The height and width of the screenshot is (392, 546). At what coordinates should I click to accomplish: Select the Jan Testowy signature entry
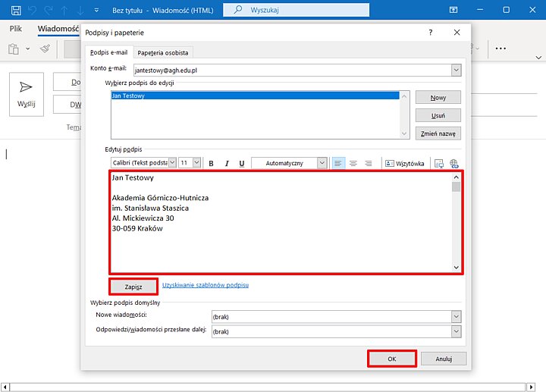[255, 96]
